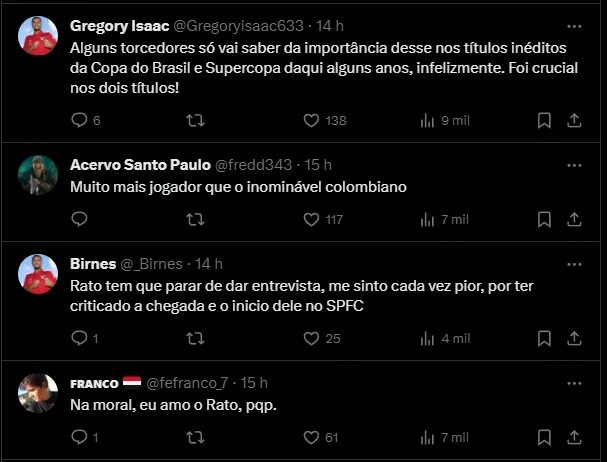Like Acervo Santo Paulo's tweet
Image resolution: width=607 pixels, height=462 pixels.
(311, 219)
